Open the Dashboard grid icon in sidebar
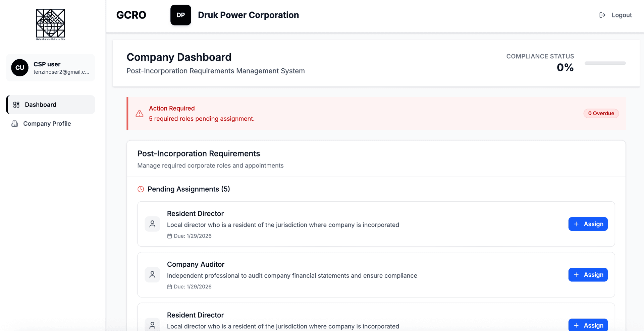644x331 pixels. point(16,105)
